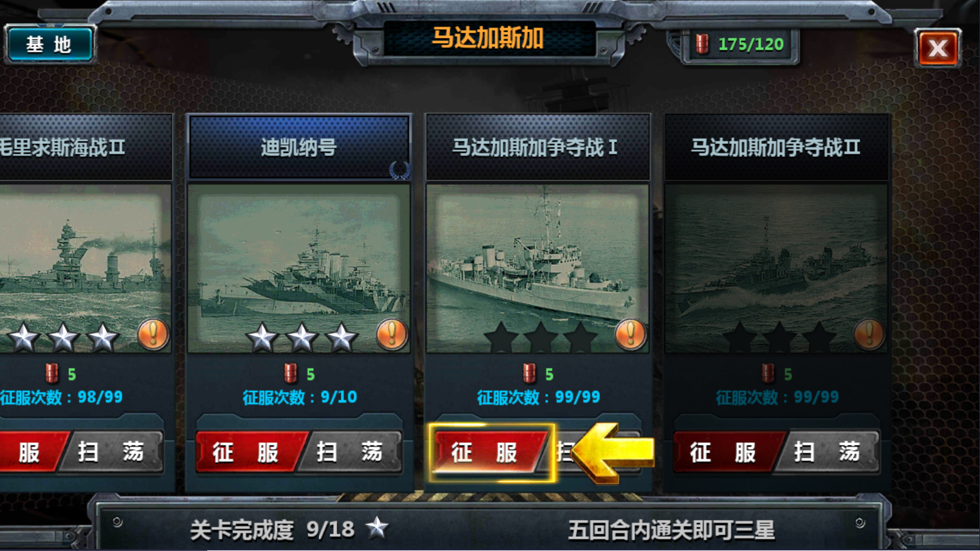Return to 基地 with the base button
Viewport: 980px width, 551px height.
(x=49, y=44)
